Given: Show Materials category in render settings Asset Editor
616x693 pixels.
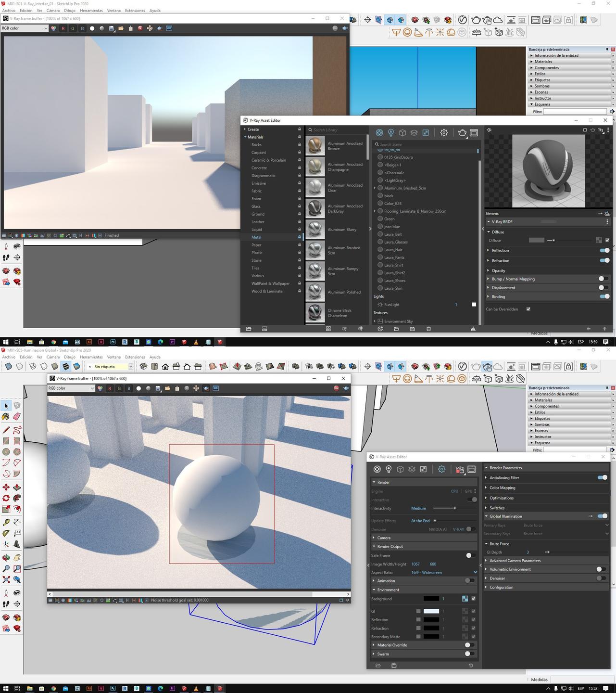Looking at the screenshot, I should pyautogui.click(x=377, y=469).
